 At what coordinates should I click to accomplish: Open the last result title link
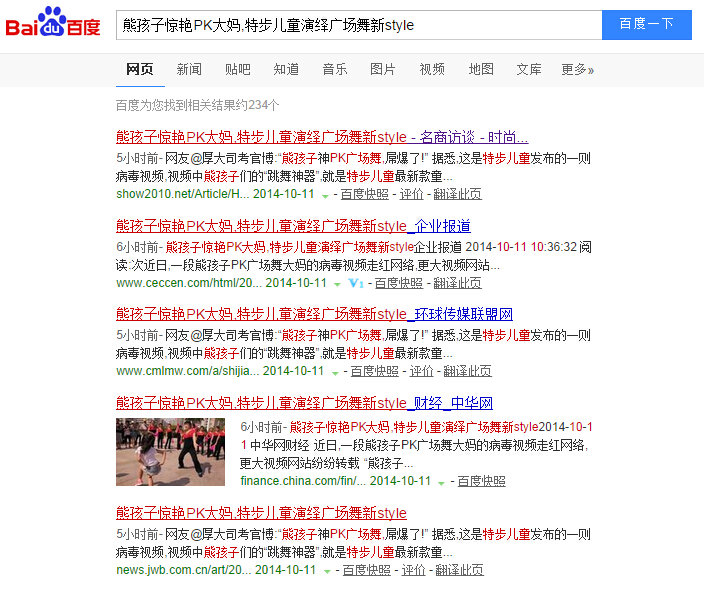pyautogui.click(x=261, y=513)
